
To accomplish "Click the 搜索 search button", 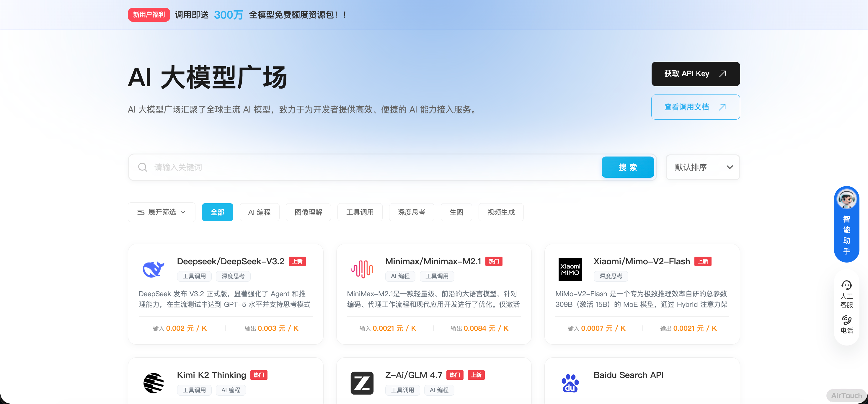I will tap(627, 167).
